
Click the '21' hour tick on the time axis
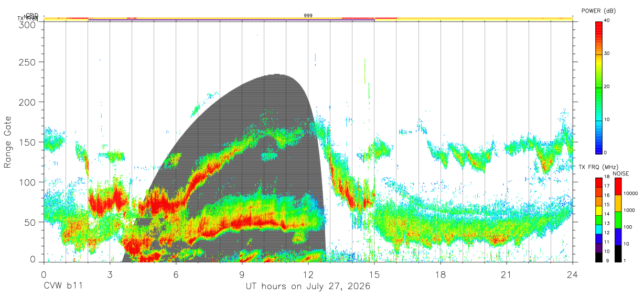507,274
